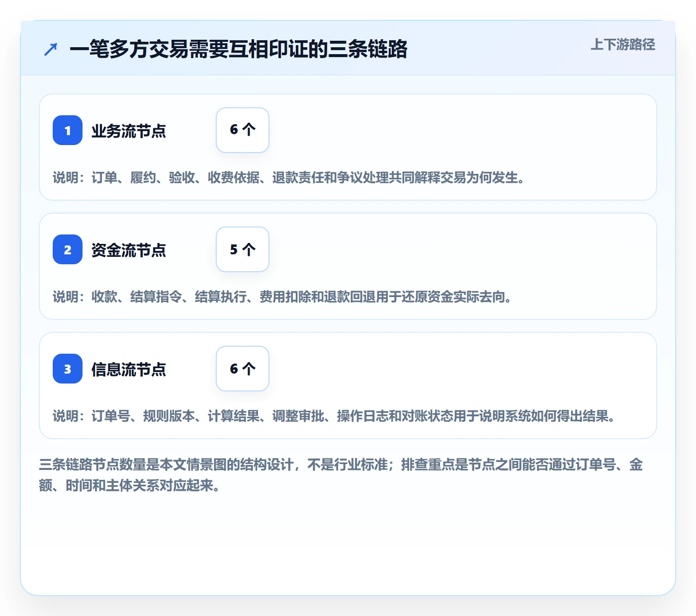Click the description starting 说明：订单号、规则版本
The width and height of the screenshot is (696, 616).
(335, 416)
